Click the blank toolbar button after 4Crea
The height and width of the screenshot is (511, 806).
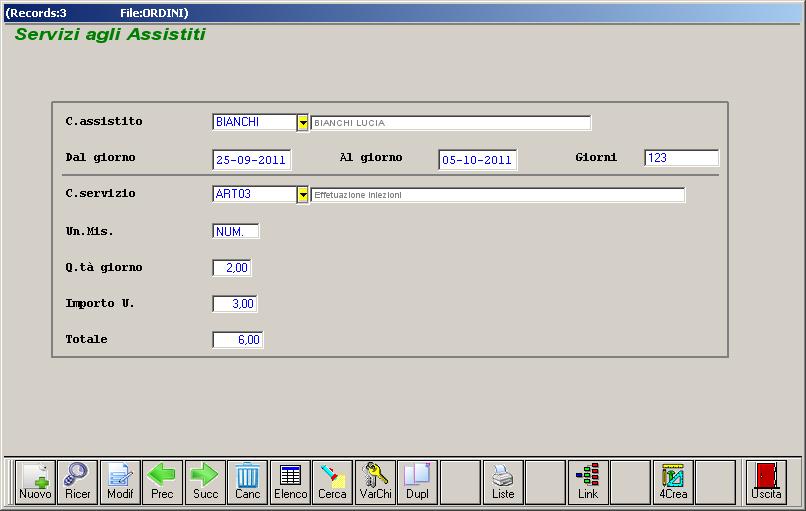(x=716, y=482)
